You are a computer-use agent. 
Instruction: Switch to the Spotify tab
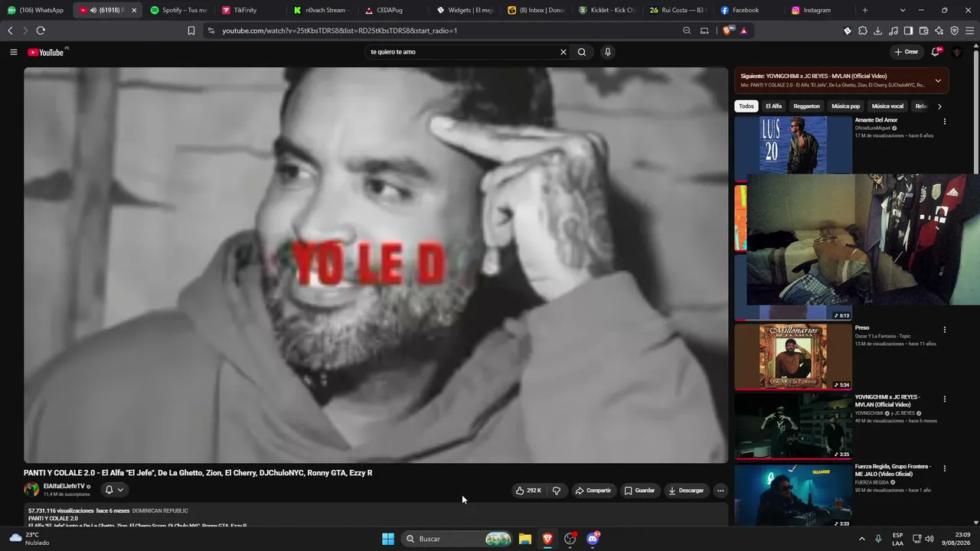click(x=179, y=10)
